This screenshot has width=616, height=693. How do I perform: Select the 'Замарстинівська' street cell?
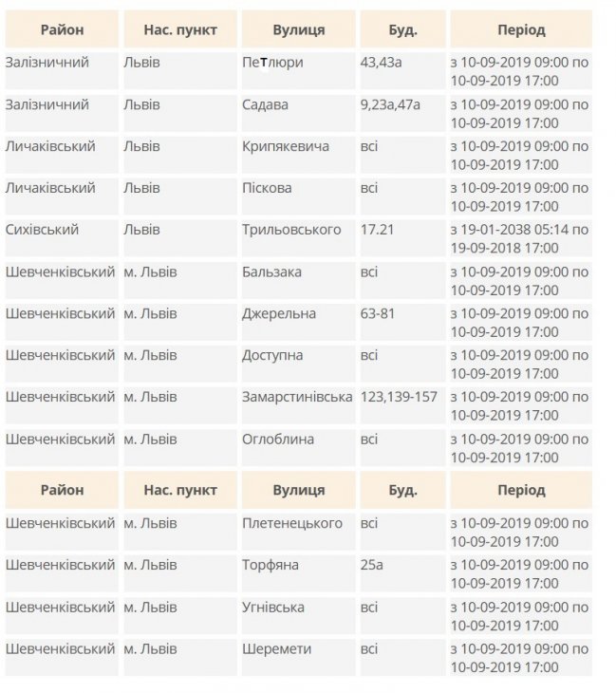coord(297,397)
